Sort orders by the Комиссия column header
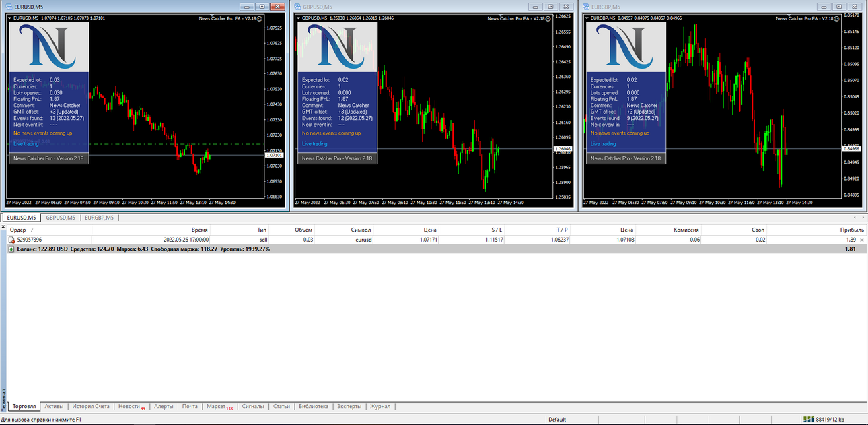The image size is (868, 425). [x=669, y=230]
